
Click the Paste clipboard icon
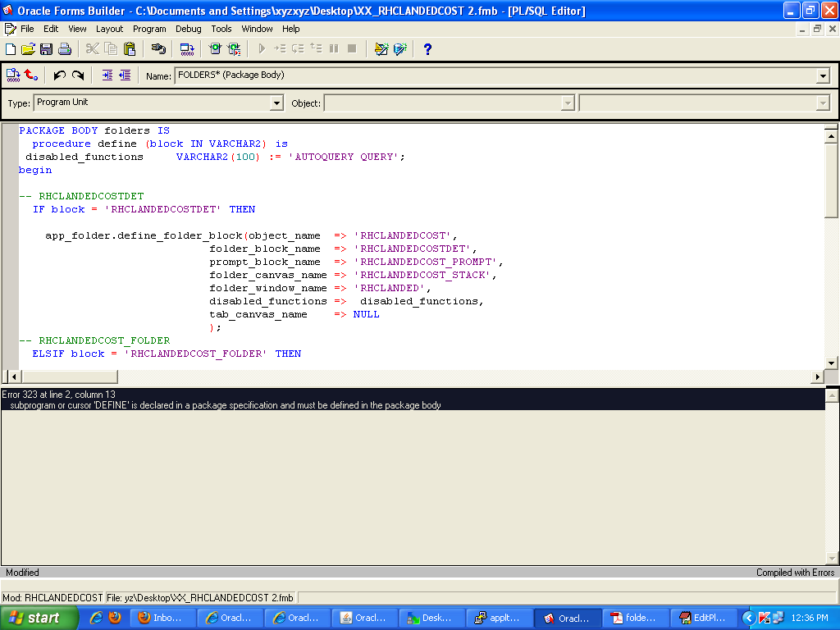(x=130, y=49)
